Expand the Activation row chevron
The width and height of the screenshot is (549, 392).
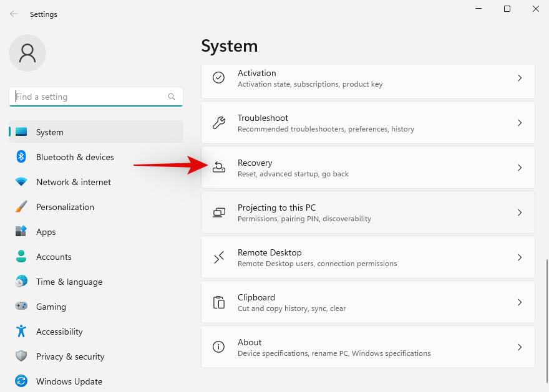point(520,78)
